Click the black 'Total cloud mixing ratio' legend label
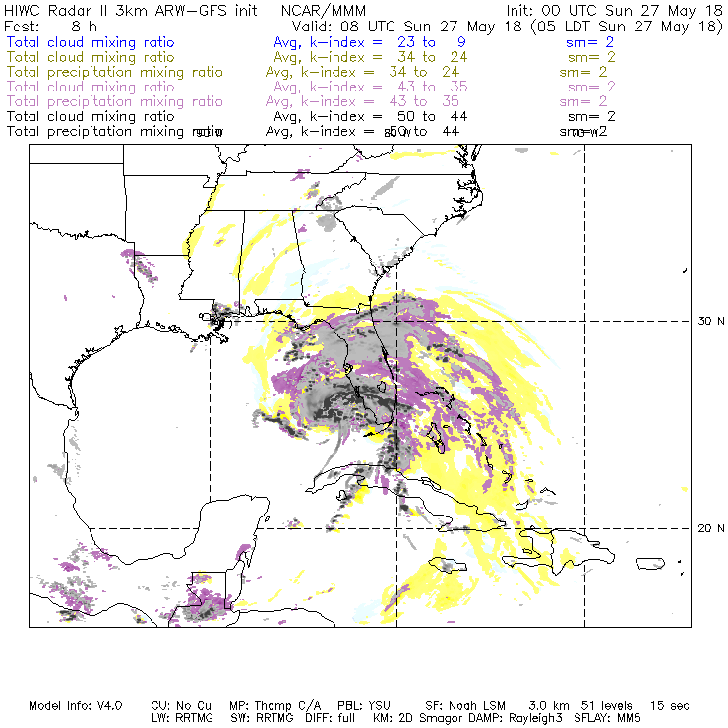Viewport: 728px width, 728px height. [91, 116]
